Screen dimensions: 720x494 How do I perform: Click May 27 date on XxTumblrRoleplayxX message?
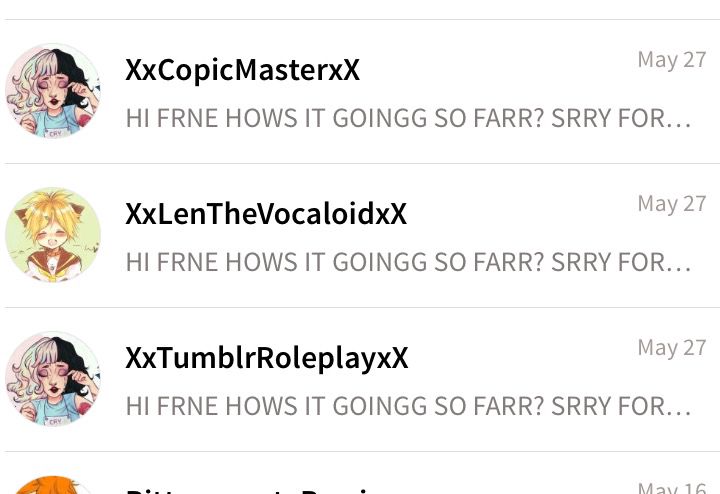pyautogui.click(x=672, y=348)
